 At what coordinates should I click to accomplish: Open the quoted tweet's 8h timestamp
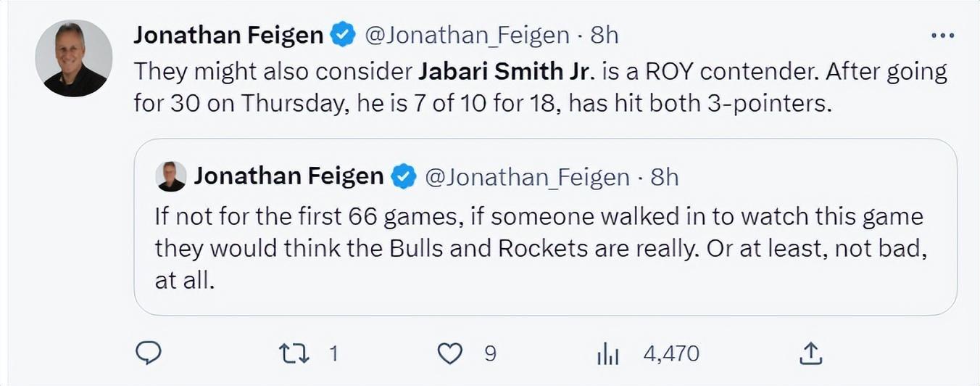coord(665,177)
